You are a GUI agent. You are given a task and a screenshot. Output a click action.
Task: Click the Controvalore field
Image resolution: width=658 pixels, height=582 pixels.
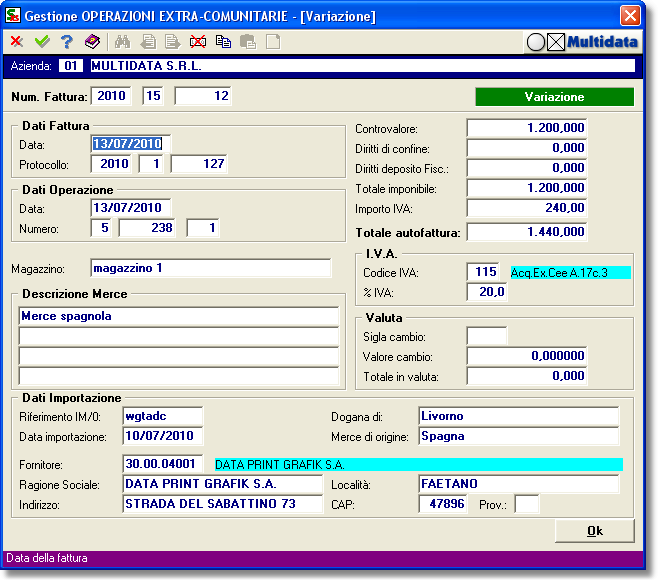coord(527,128)
